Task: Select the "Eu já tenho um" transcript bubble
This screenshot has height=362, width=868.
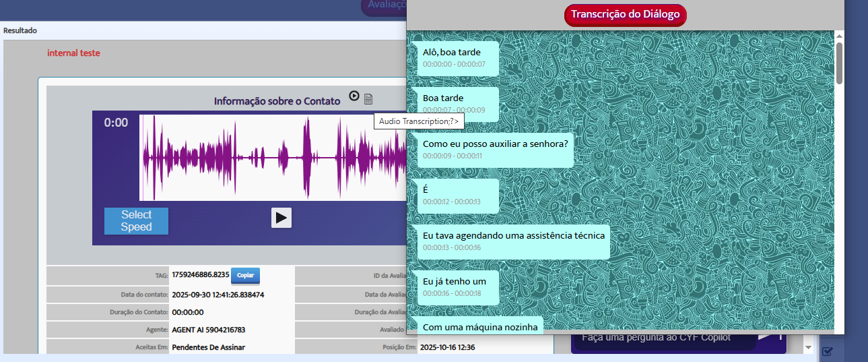Action: coord(458,286)
